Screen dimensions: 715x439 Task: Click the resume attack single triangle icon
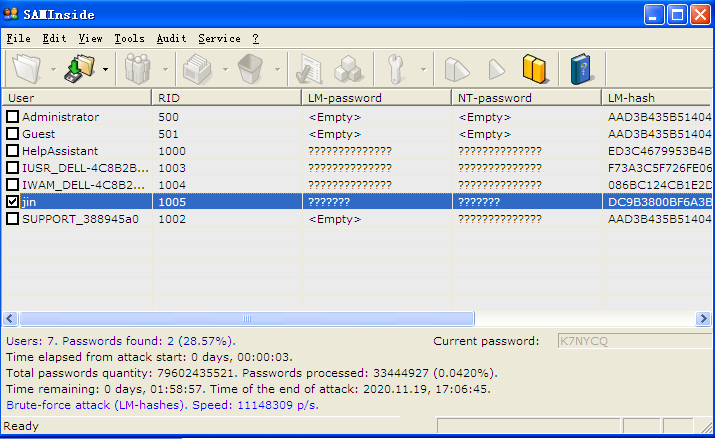[x=497, y=70]
